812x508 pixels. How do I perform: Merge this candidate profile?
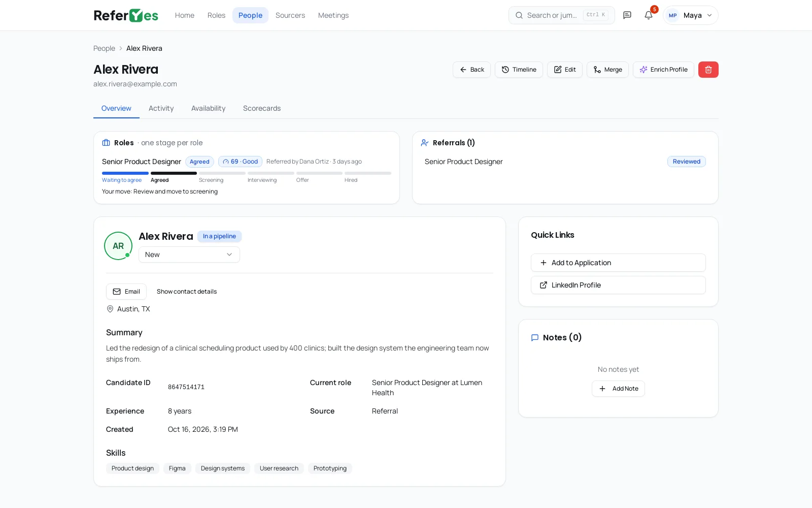[607, 70]
